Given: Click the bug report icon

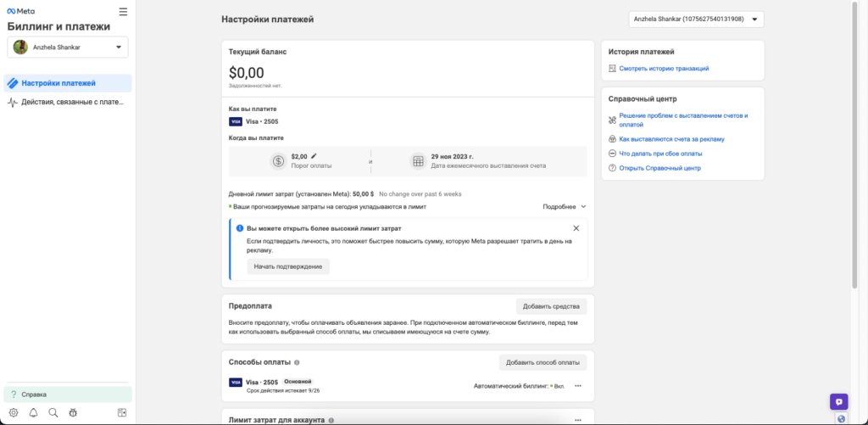Looking at the screenshot, I should [73, 412].
